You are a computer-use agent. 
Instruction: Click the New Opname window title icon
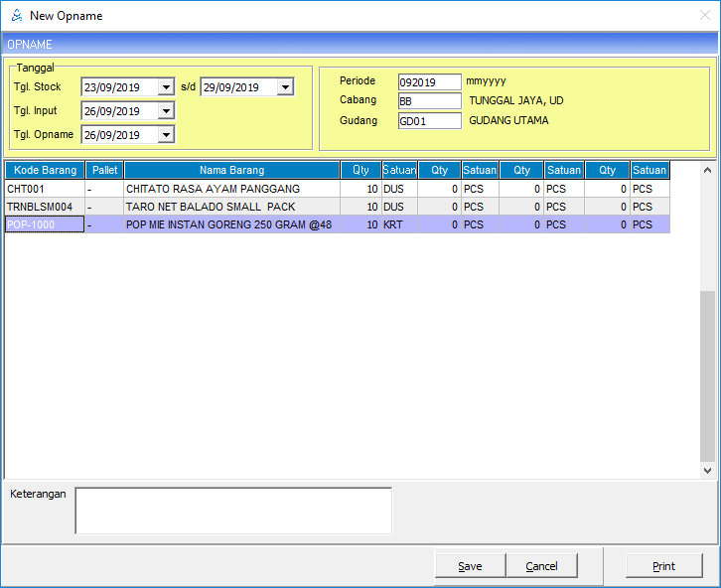pyautogui.click(x=15, y=15)
